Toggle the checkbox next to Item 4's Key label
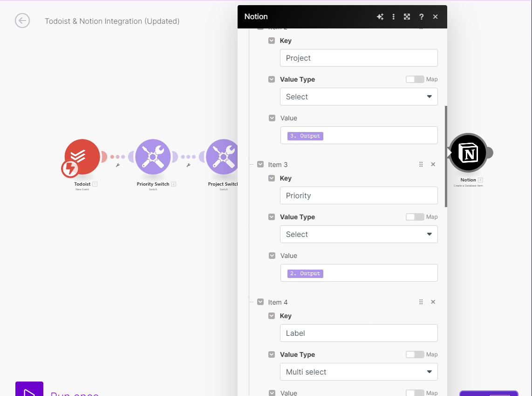The image size is (532, 396). point(272,316)
